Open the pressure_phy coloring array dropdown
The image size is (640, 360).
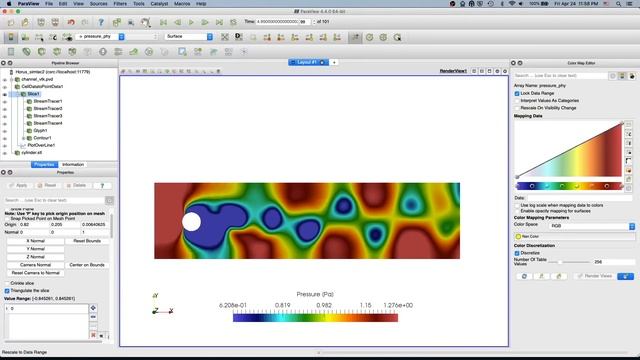100,37
